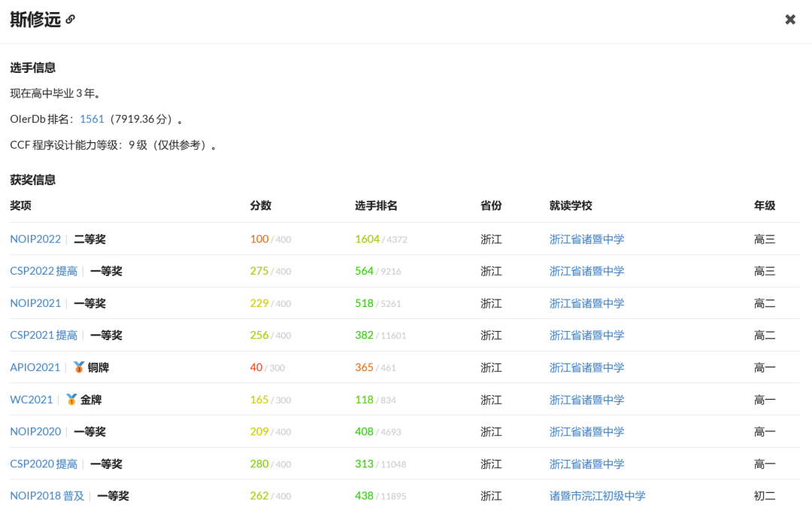Viewport: 812px width, 511px height.
Task: Click the bronze medal icon in APIO2021 row
Action: tap(79, 367)
